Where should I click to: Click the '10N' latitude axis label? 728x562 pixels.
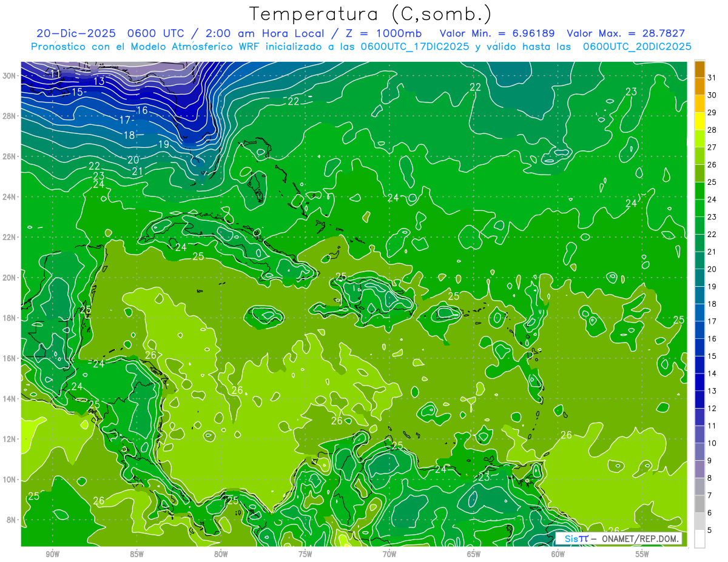(x=10, y=480)
